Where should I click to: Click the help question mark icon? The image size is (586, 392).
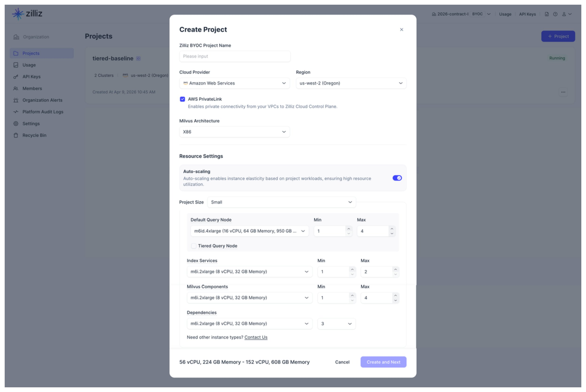555,14
